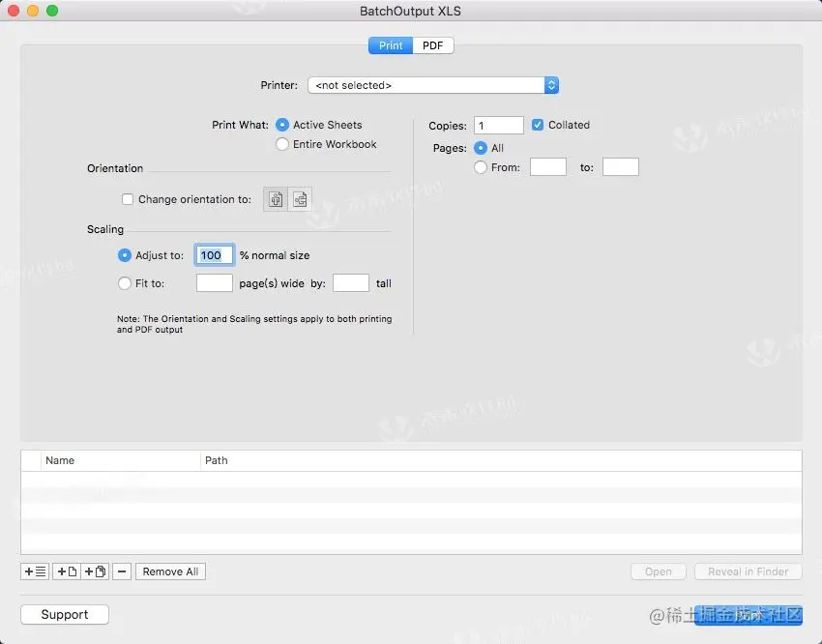Select portrait orientation icon
The width and height of the screenshot is (822, 644).
[x=276, y=199]
